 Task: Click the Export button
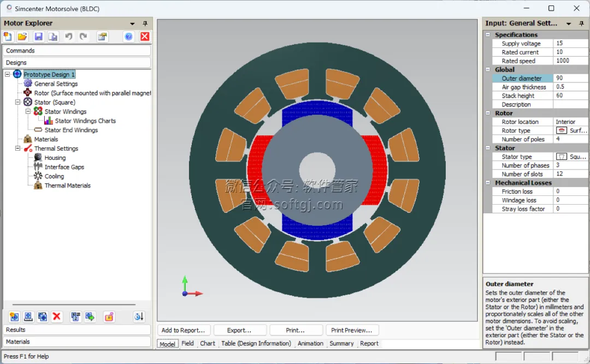click(240, 330)
